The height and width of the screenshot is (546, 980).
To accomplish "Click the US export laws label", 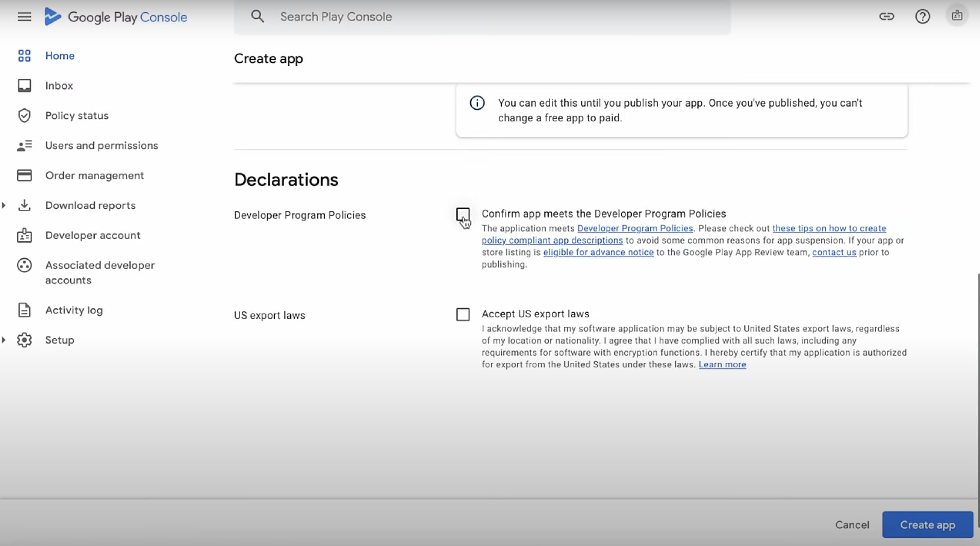I will [270, 316].
